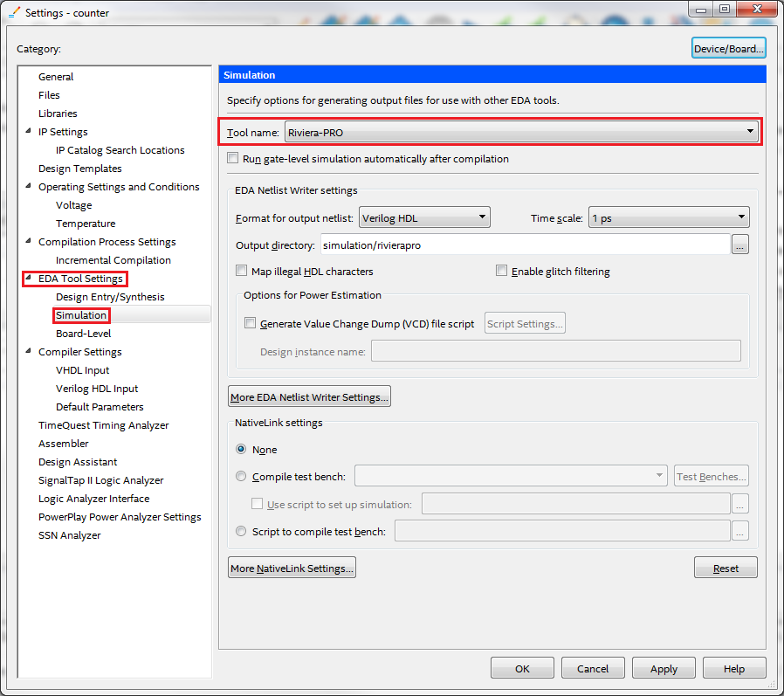Select Design Entry/Synthesis in category tree
The height and width of the screenshot is (696, 784).
(x=110, y=297)
